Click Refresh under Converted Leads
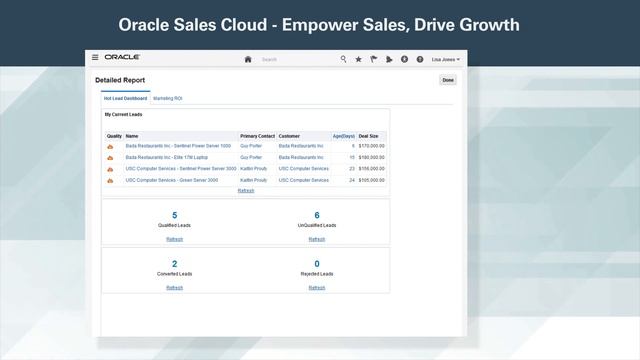The width and height of the screenshot is (640, 360). click(175, 288)
